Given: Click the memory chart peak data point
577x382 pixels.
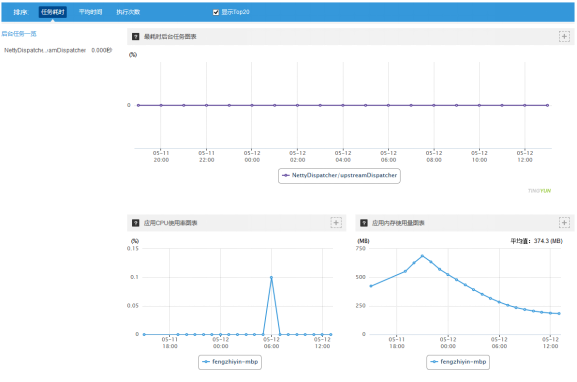Looking at the screenshot, I should (422, 256).
